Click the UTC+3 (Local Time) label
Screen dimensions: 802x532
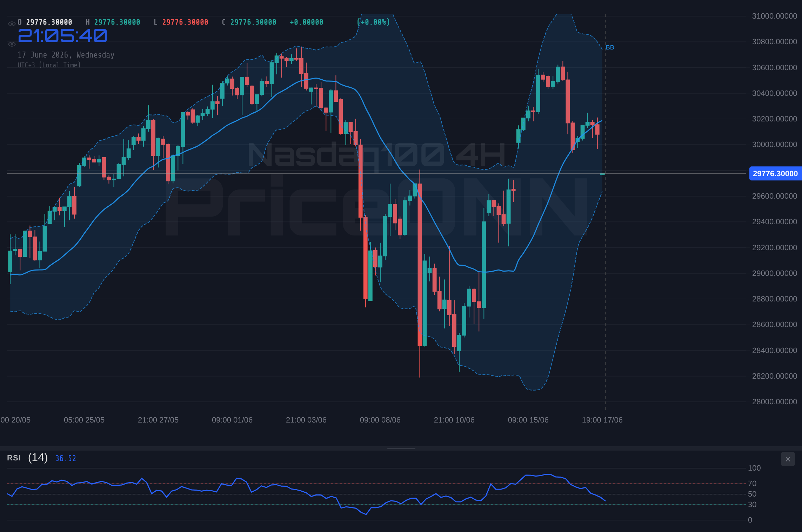point(49,65)
